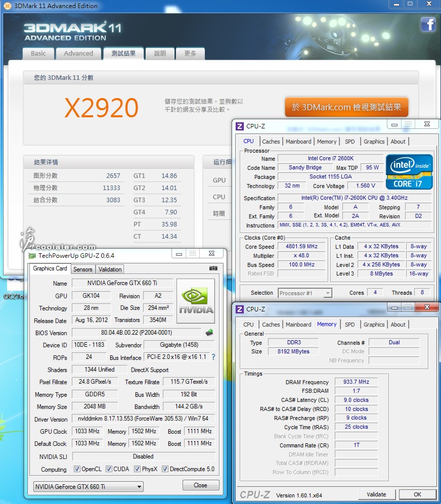Open the Processor #1 selection dropdown
The width and height of the screenshot is (441, 504).
pyautogui.click(x=304, y=293)
